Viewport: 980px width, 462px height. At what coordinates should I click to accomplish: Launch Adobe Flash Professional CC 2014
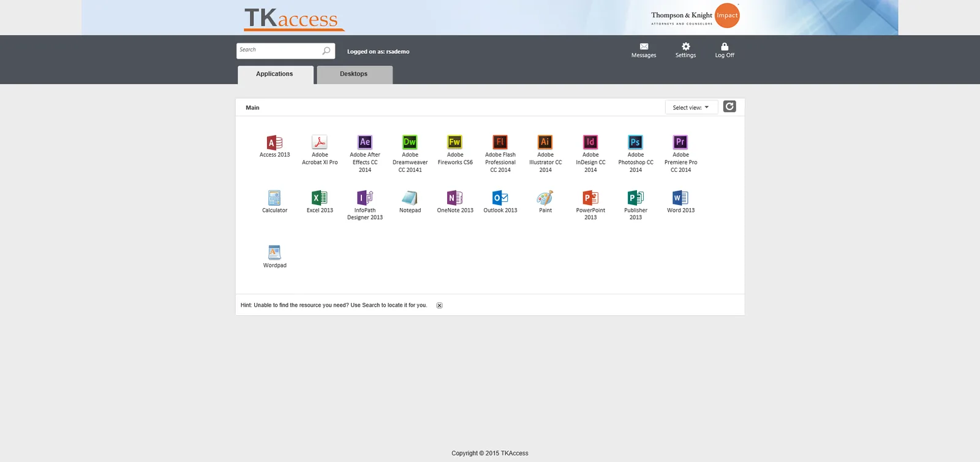point(500,154)
